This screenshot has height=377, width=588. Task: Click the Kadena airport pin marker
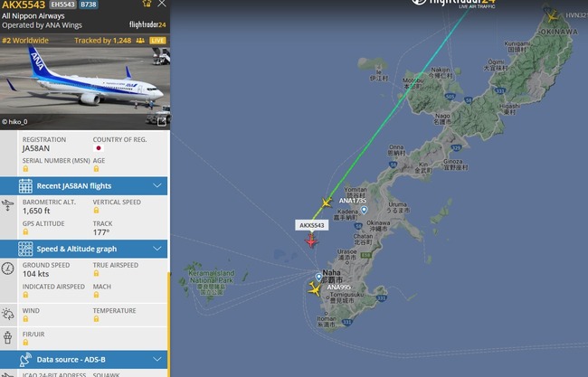(x=364, y=210)
